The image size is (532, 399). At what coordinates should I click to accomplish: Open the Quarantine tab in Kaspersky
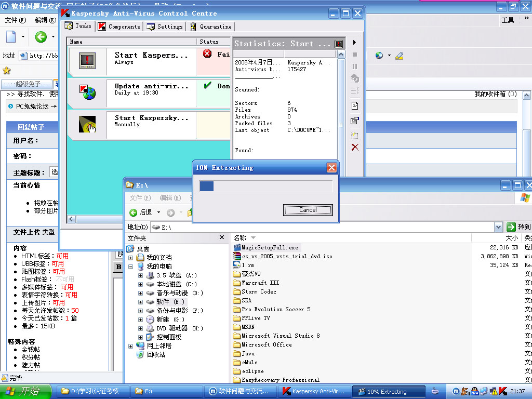[211, 26]
